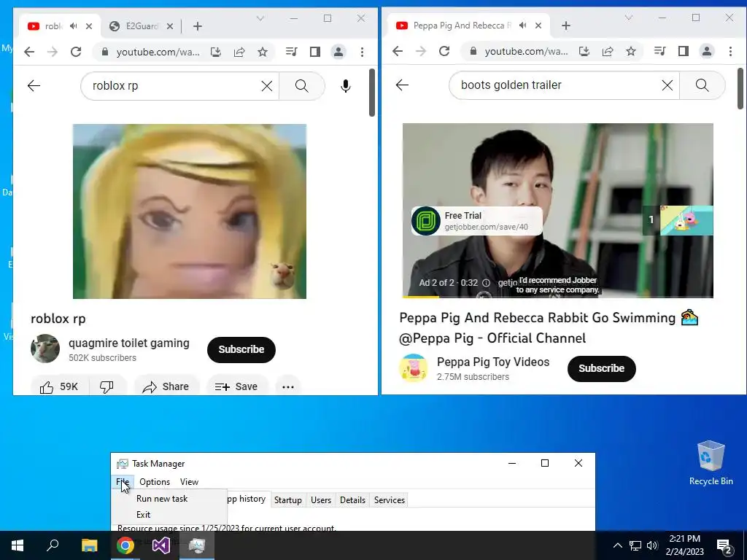Expand tab search in left Chrome window
Viewport: 747px width, 560px height.
pyautogui.click(x=260, y=18)
